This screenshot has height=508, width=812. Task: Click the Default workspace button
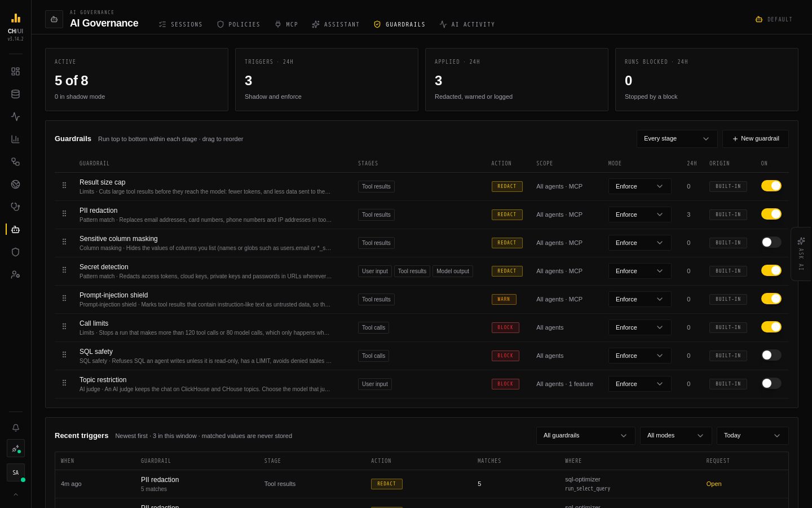[x=774, y=19]
